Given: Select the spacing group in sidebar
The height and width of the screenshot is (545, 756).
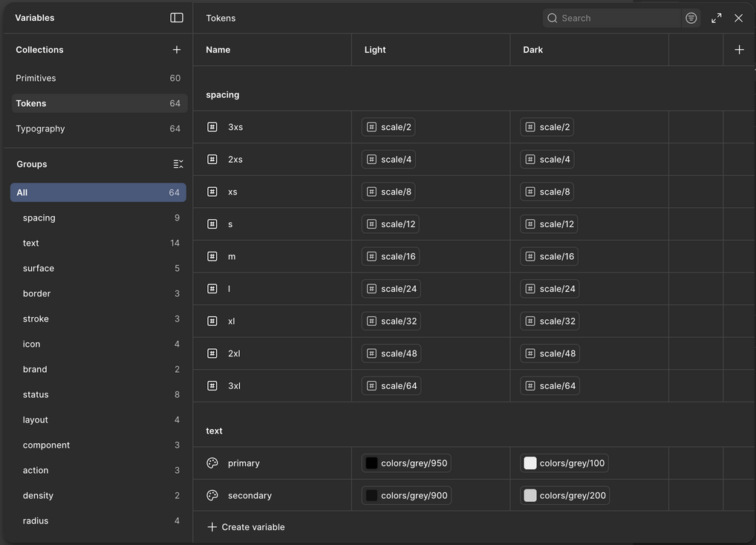Looking at the screenshot, I should pos(39,218).
